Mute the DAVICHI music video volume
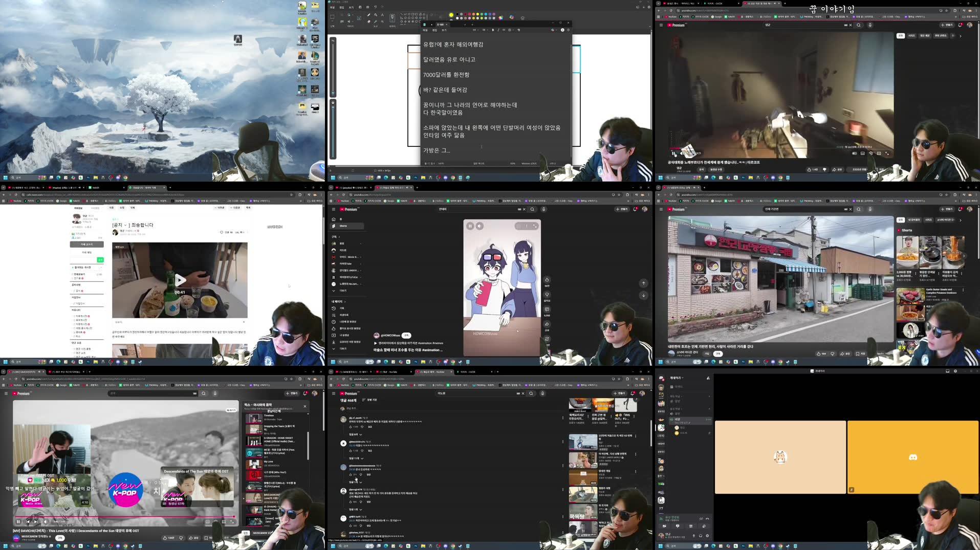The height and width of the screenshot is (550, 980). 46,521
